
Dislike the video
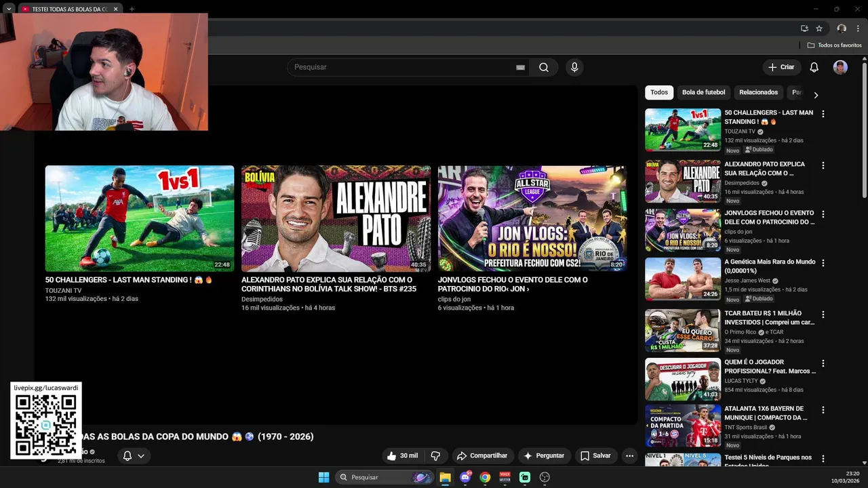(x=435, y=455)
